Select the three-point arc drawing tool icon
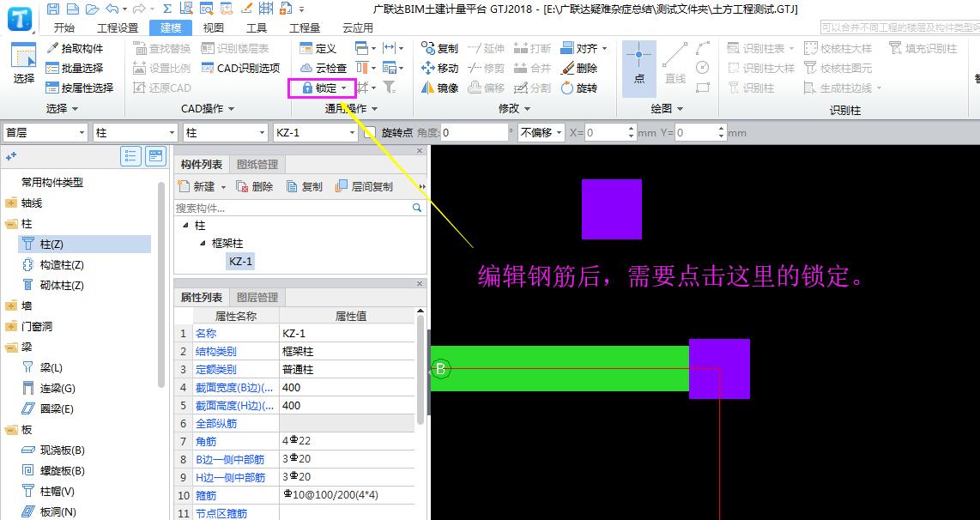This screenshot has width=980, height=520. point(703,48)
